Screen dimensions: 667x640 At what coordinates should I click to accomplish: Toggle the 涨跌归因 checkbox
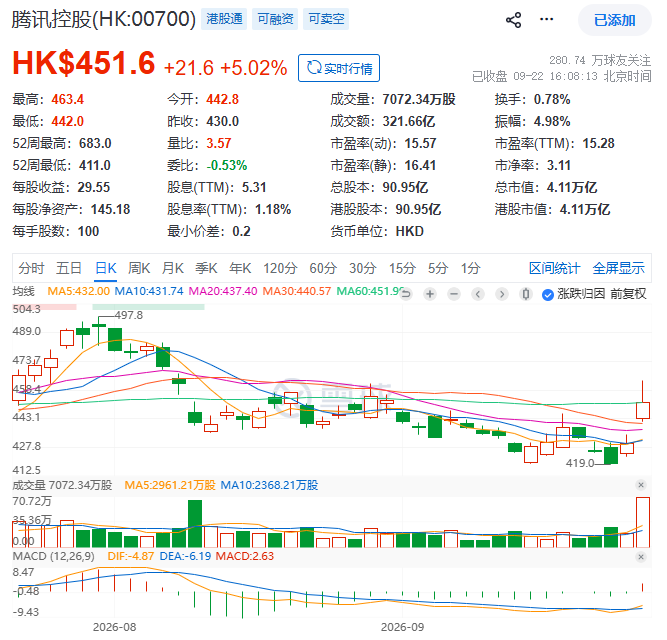(547, 294)
